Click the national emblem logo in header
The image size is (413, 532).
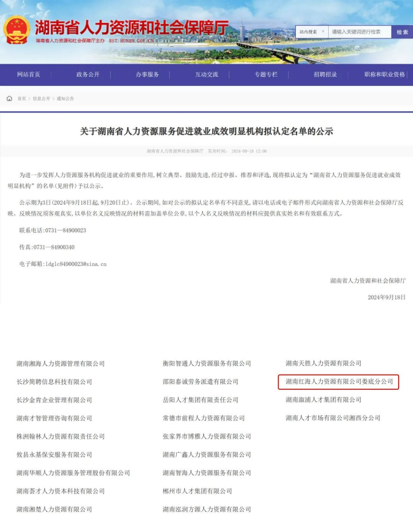(x=17, y=29)
